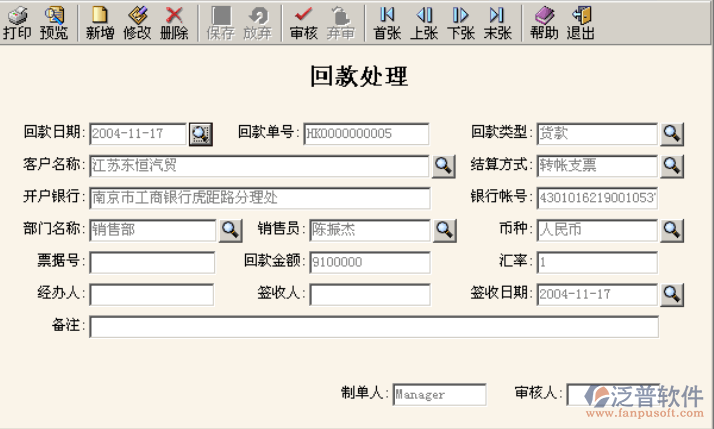Click the 放弃 discard icon
Image resolution: width=714 pixels, height=429 pixels.
click(258, 23)
